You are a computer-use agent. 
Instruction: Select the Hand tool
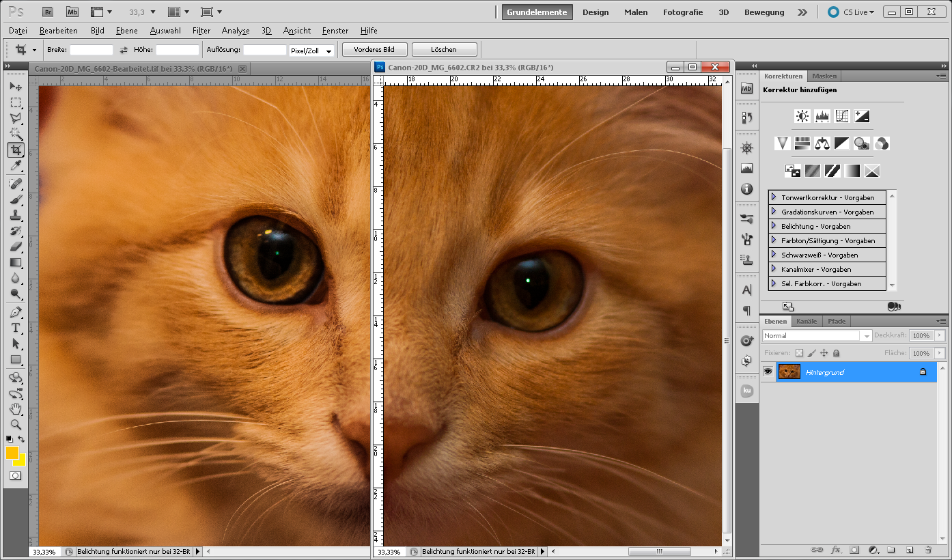coord(16,409)
